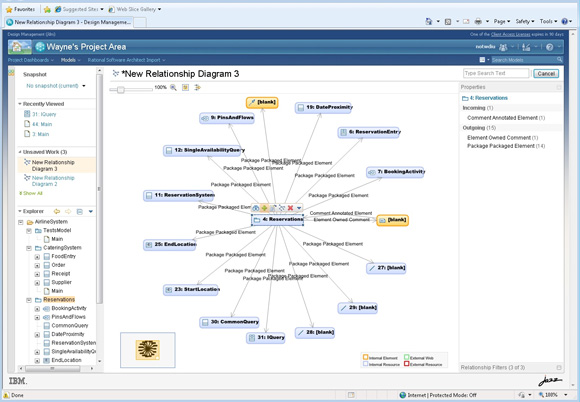Click the green plus icon above Reservations node
This screenshot has height=402, width=580.
[x=264, y=208]
